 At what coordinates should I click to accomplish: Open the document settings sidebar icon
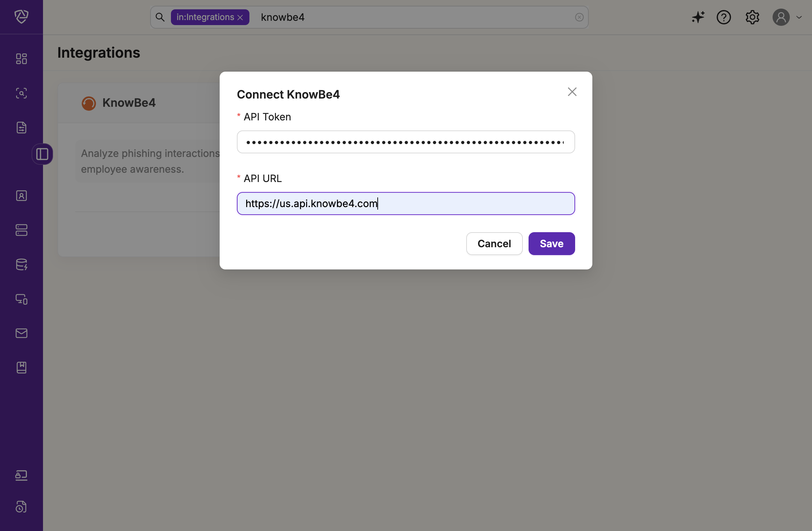click(x=22, y=128)
